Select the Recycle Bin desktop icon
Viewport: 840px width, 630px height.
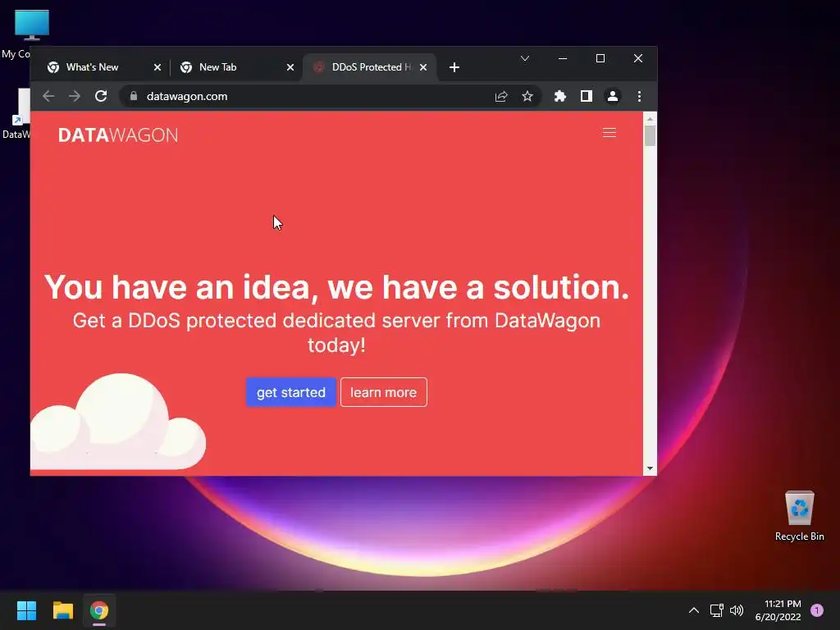799,516
